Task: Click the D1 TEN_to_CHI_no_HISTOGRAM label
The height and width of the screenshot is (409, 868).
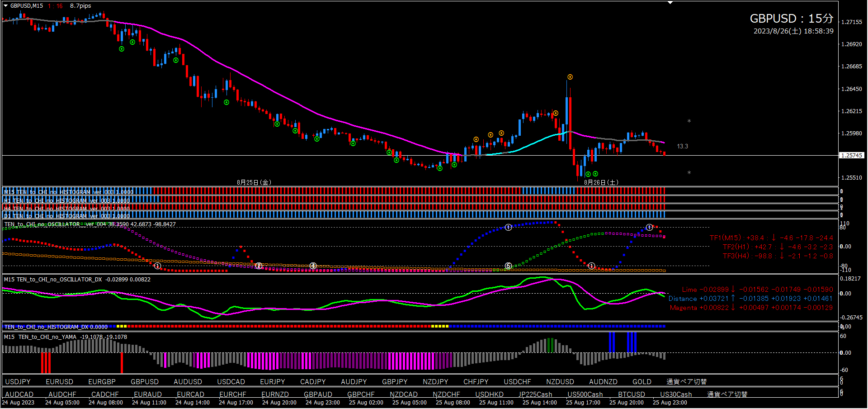Action: (x=67, y=216)
